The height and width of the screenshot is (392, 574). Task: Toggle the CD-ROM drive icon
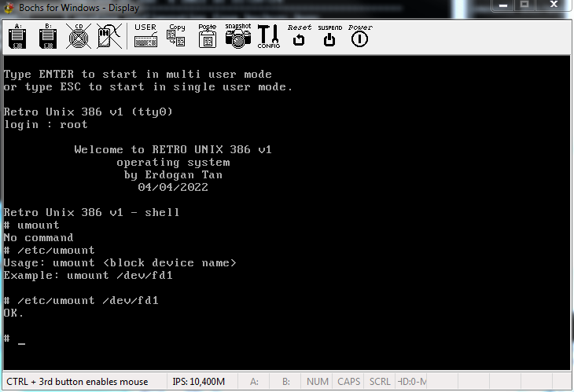click(x=79, y=36)
